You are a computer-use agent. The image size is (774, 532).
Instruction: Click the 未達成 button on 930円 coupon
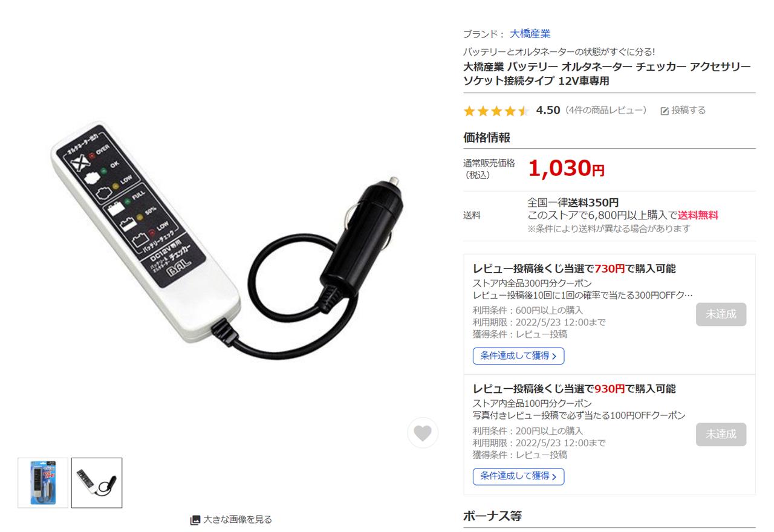[721, 435]
